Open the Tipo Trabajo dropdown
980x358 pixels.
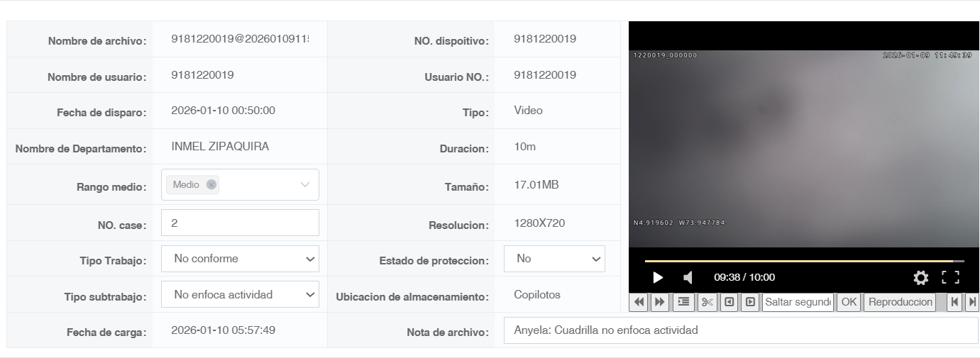click(240, 259)
